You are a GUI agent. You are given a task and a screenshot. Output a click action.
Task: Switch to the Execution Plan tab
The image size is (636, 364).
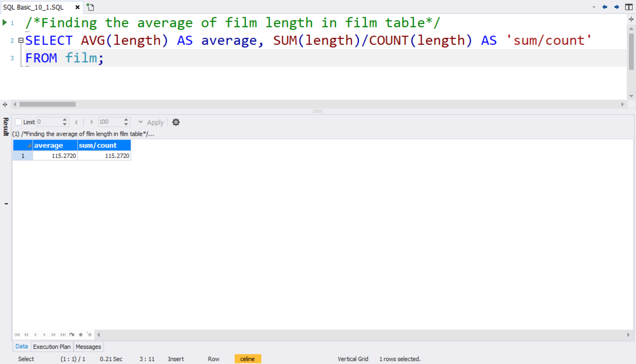tap(52, 347)
